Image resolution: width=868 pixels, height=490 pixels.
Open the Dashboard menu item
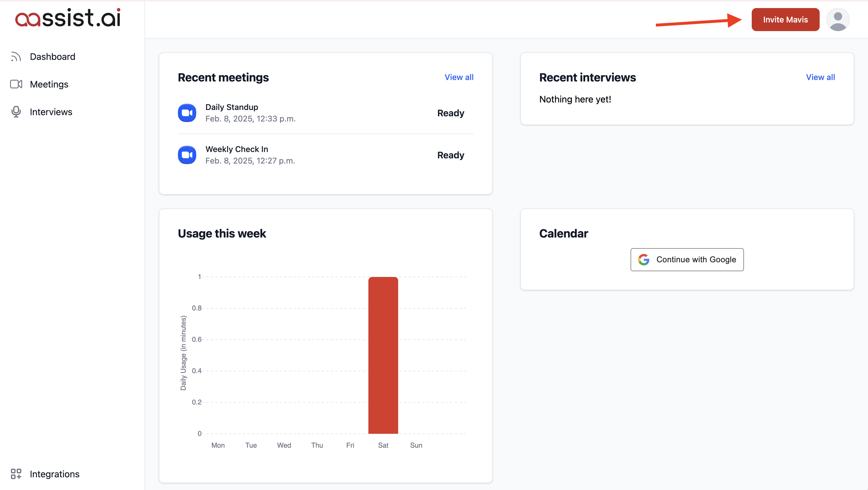coord(53,57)
